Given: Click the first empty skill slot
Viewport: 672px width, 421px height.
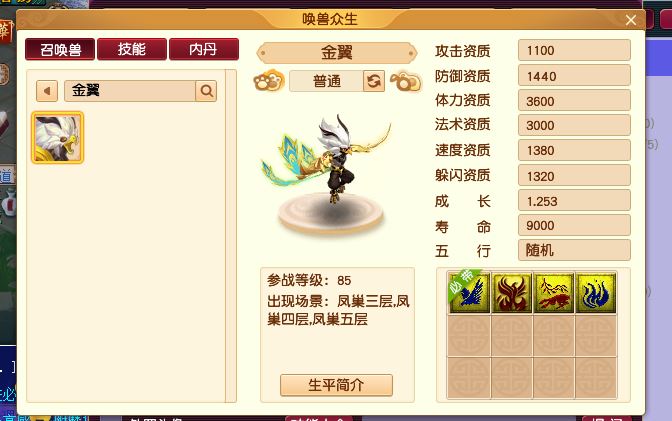Looking at the screenshot, I should click(x=469, y=336).
